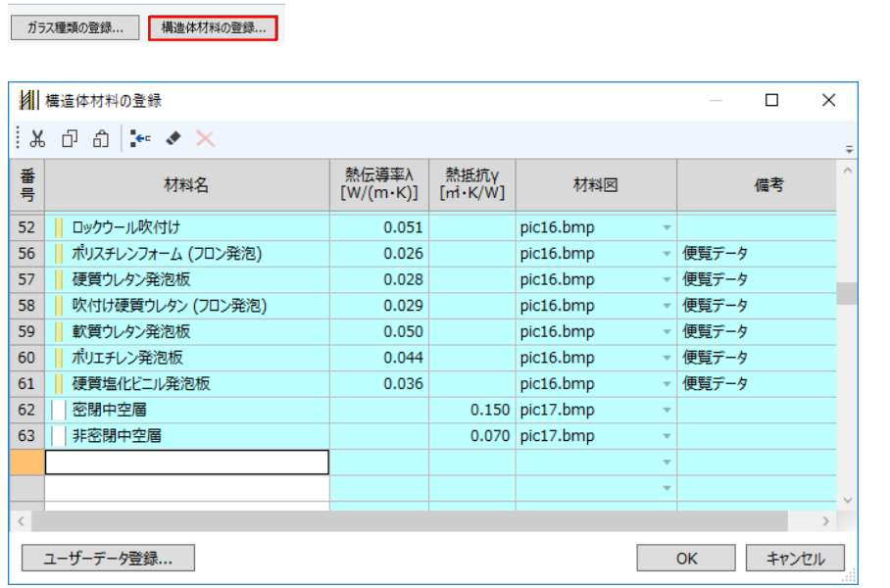The width and height of the screenshot is (890, 588).
Task: Confirm with the OK button
Action: click(686, 558)
